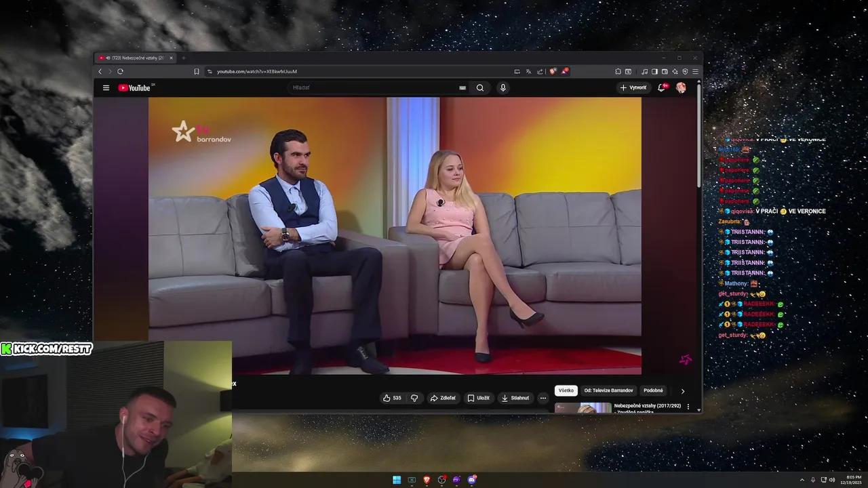Open Brave Shields lion icon
868x488 pixels.
[x=553, y=71]
